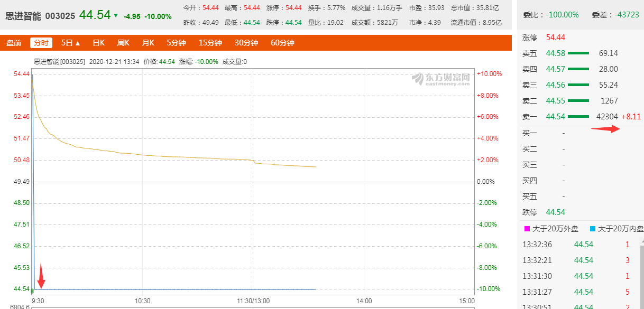Click the +8.11 change beside 卖一
Image resolution: width=644 pixels, height=309 pixels.
tap(631, 116)
